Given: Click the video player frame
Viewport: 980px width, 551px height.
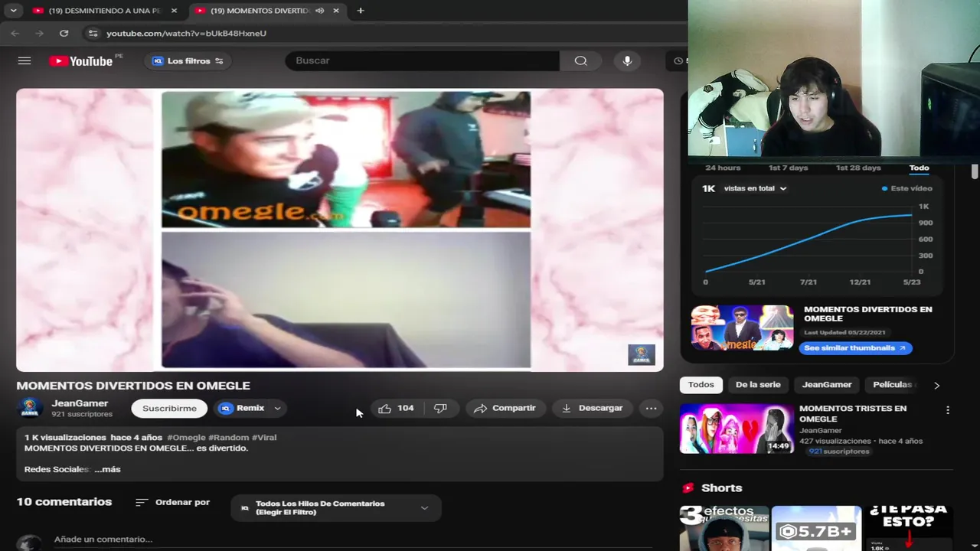Looking at the screenshot, I should tap(340, 230).
